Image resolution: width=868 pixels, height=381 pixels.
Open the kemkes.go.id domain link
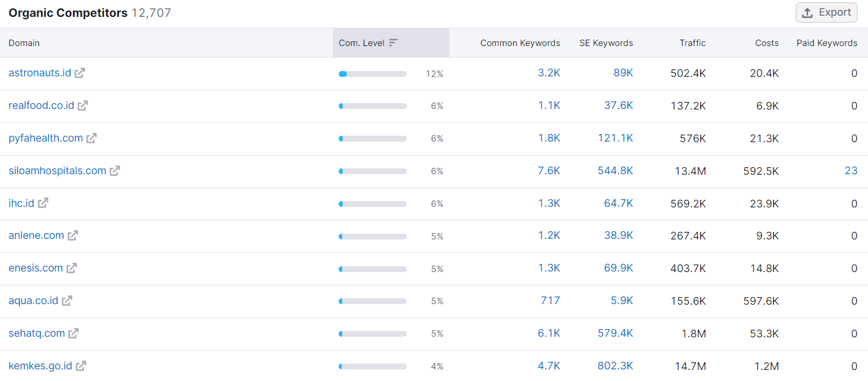tap(40, 366)
